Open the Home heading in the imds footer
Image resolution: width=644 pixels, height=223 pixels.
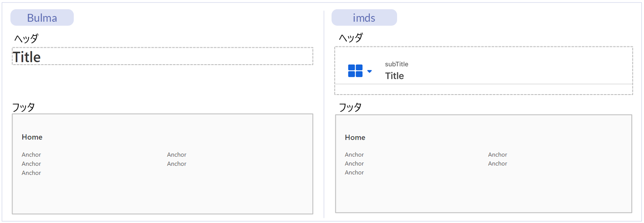[x=355, y=138]
